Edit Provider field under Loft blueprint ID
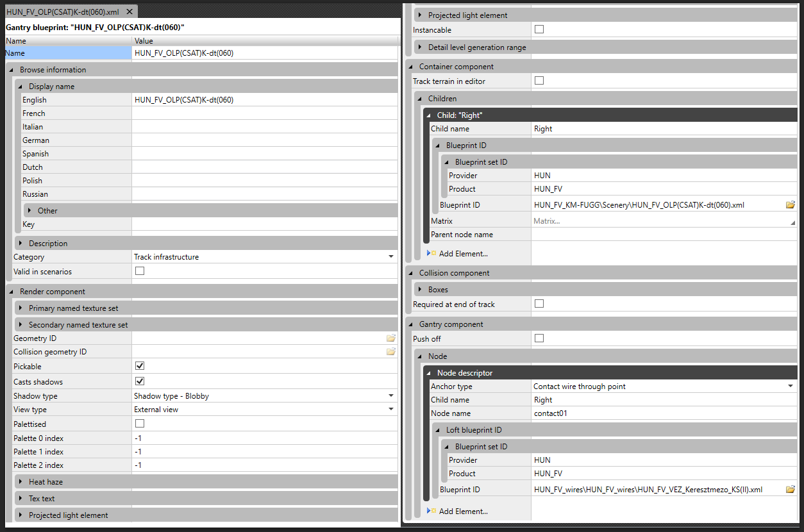This screenshot has width=804, height=532. [664, 460]
